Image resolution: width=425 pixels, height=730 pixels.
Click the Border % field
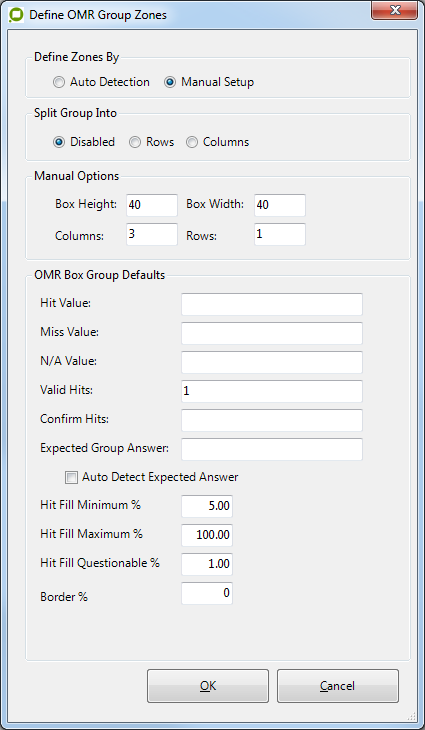click(207, 594)
